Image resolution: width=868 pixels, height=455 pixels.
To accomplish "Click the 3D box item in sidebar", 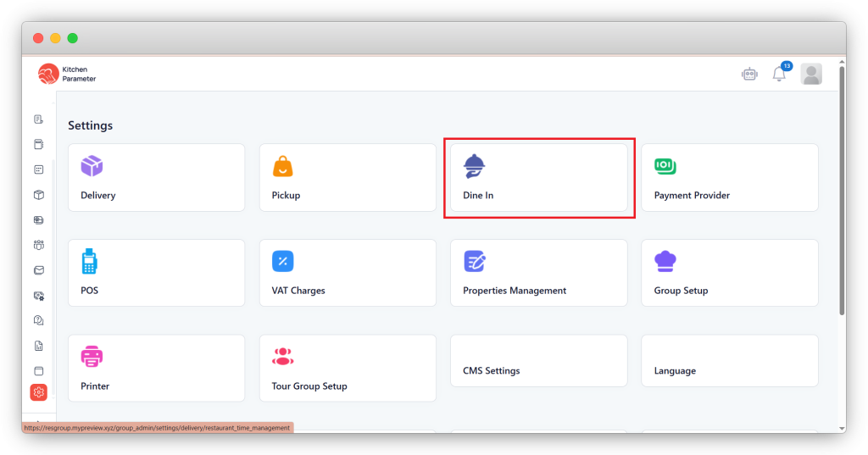I will pos(38,195).
